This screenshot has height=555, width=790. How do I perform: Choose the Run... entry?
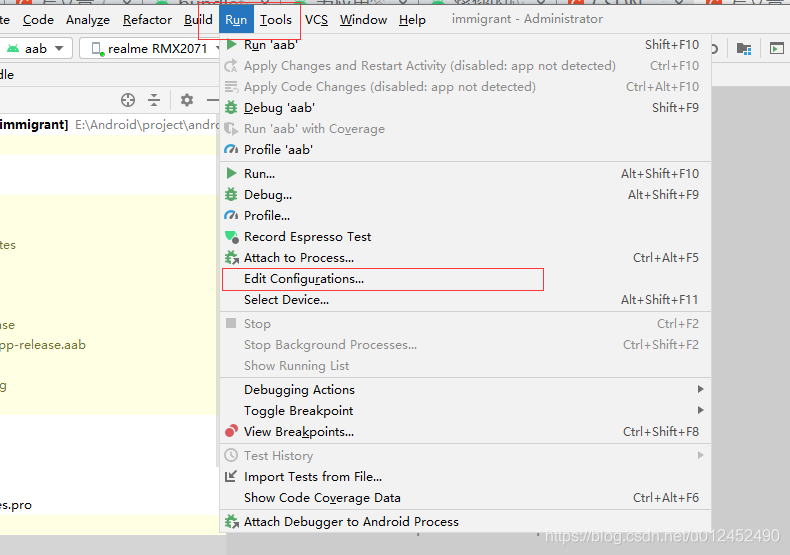[465, 174]
